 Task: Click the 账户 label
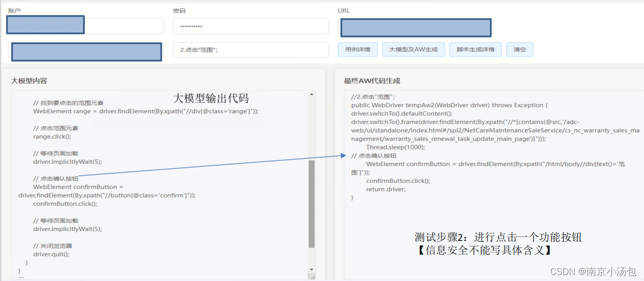tap(14, 11)
